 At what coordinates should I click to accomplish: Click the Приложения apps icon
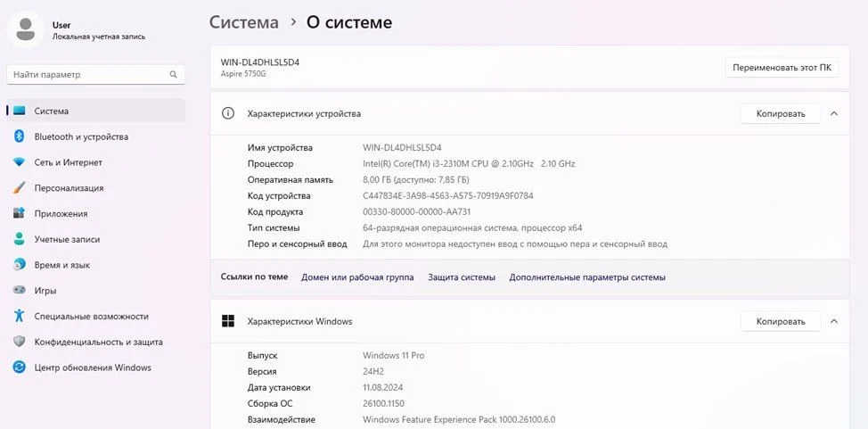pos(20,213)
